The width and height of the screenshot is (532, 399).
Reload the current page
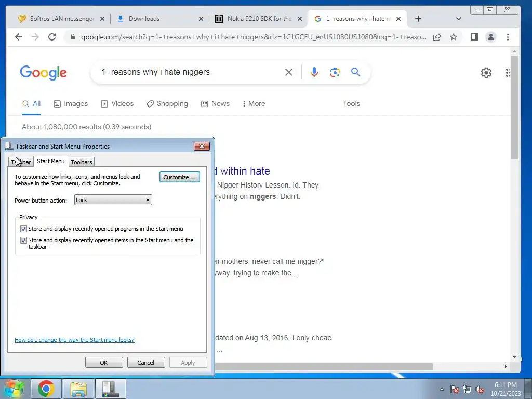[52, 37]
